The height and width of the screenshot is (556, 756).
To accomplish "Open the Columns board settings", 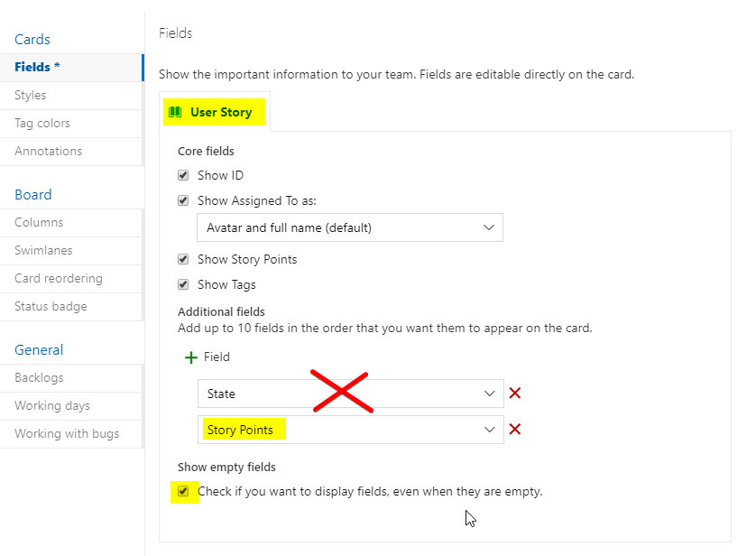I will [x=39, y=223].
